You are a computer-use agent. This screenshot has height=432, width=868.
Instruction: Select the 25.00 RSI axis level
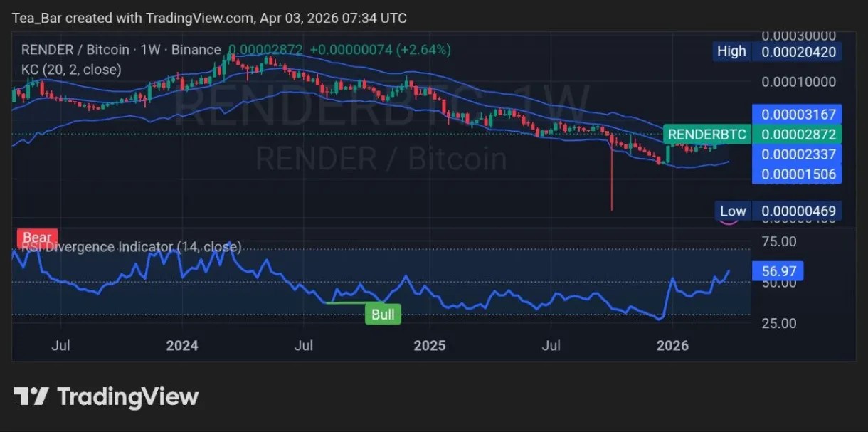pos(778,323)
